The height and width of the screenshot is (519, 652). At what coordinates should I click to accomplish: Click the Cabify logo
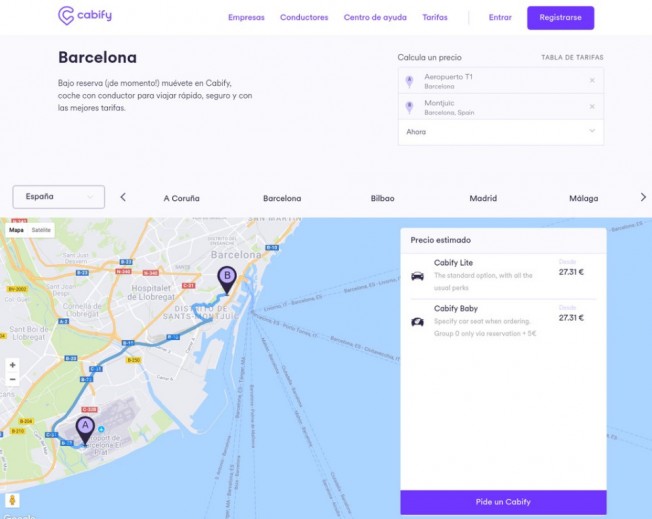(85, 16)
